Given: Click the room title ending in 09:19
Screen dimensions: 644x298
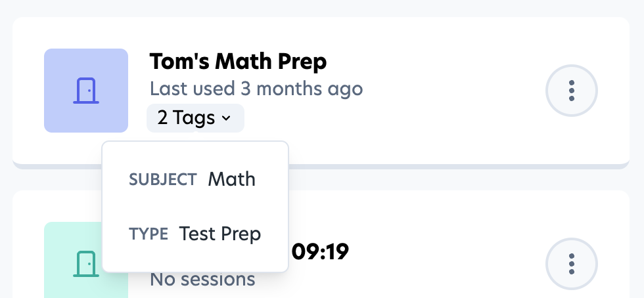Looking at the screenshot, I should pos(319,251).
